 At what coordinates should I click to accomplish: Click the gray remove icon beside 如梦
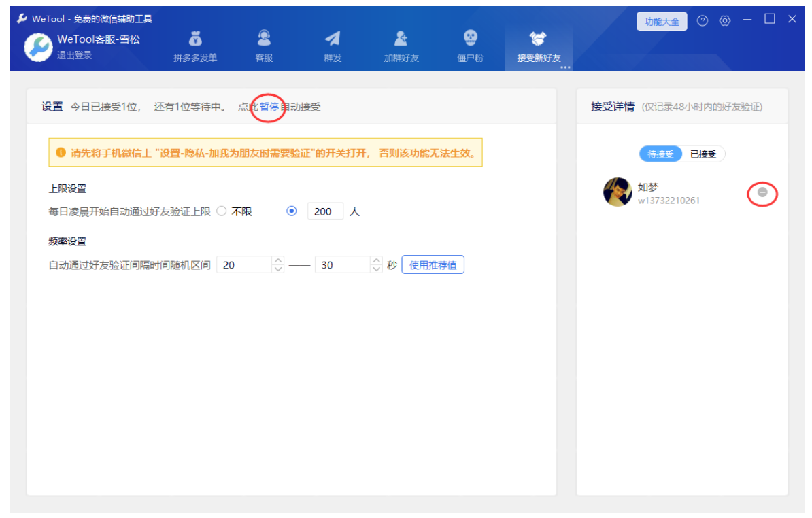point(762,192)
